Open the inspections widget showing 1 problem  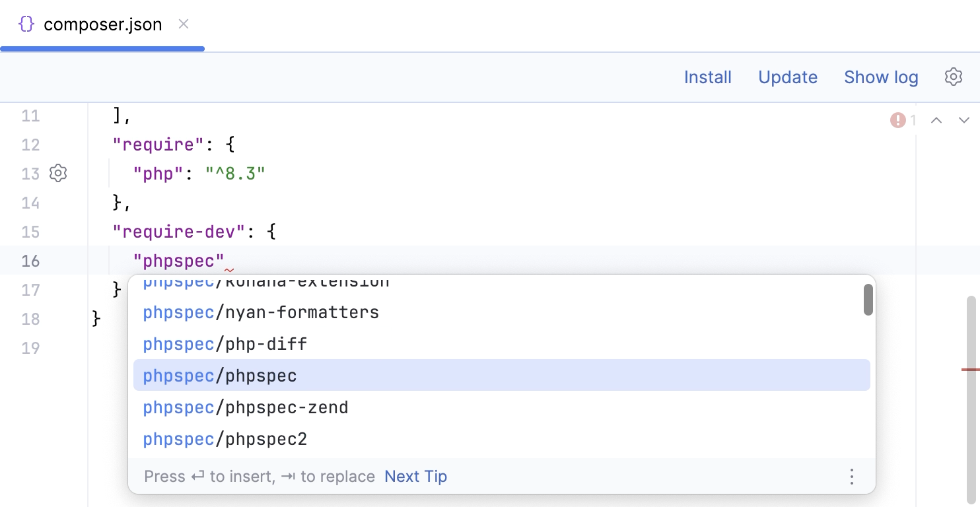coord(903,120)
